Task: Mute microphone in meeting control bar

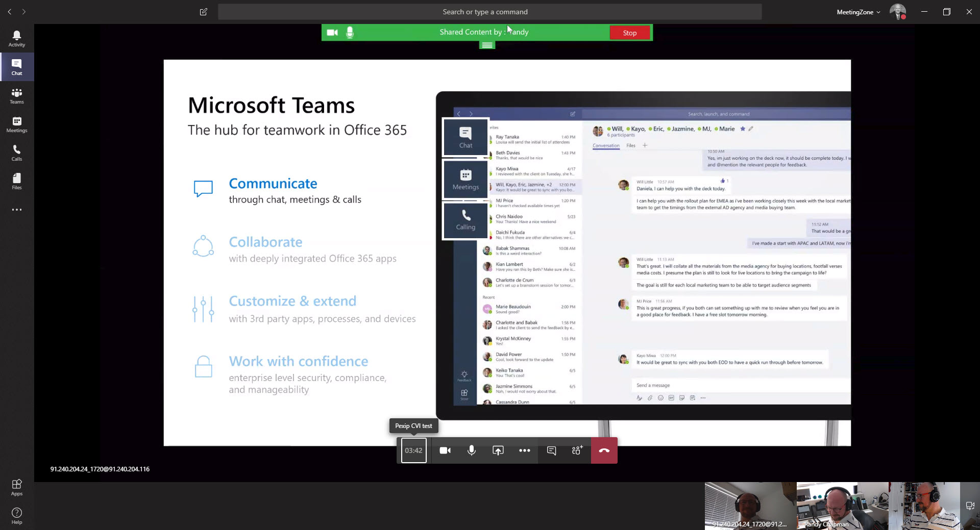Action: tap(472, 450)
